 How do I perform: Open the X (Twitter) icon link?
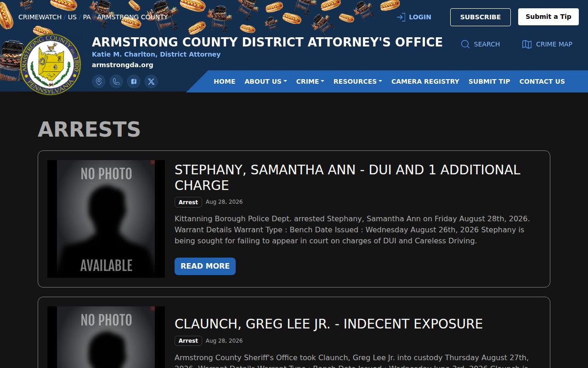[151, 81]
